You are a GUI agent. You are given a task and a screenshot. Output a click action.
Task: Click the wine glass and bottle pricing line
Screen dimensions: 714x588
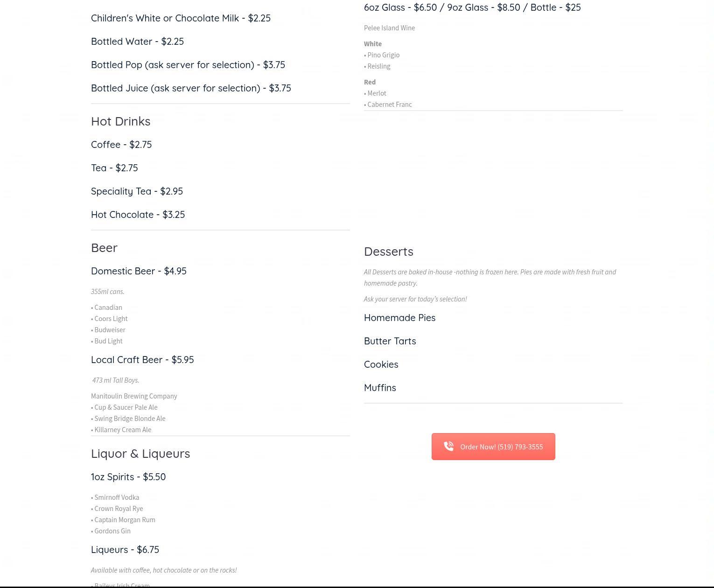coord(472,7)
